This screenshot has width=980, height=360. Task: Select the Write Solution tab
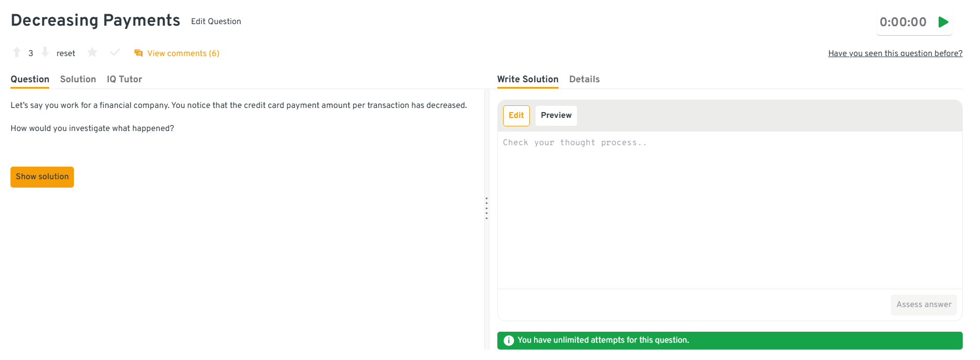pyautogui.click(x=528, y=79)
